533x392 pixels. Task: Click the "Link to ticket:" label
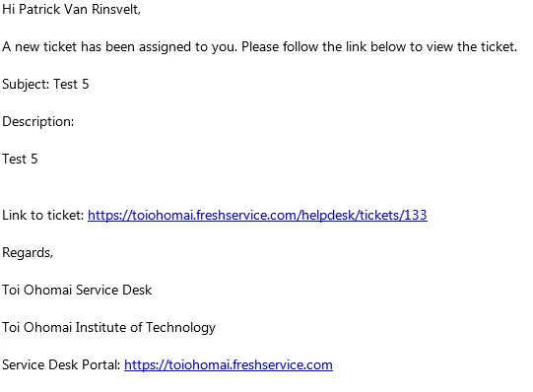[x=43, y=216]
